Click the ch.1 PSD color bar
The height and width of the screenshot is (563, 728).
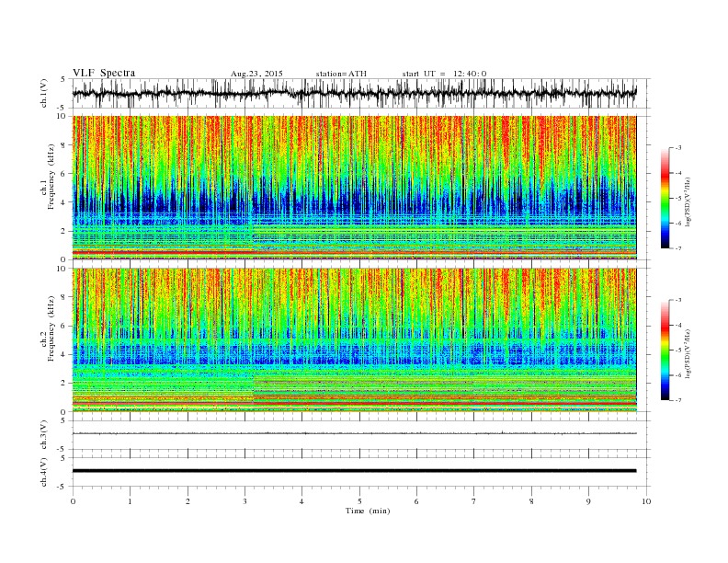(665, 198)
